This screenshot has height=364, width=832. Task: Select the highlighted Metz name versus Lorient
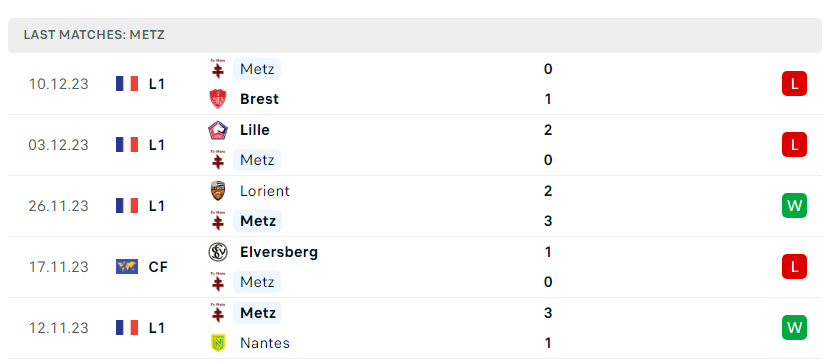click(x=257, y=221)
